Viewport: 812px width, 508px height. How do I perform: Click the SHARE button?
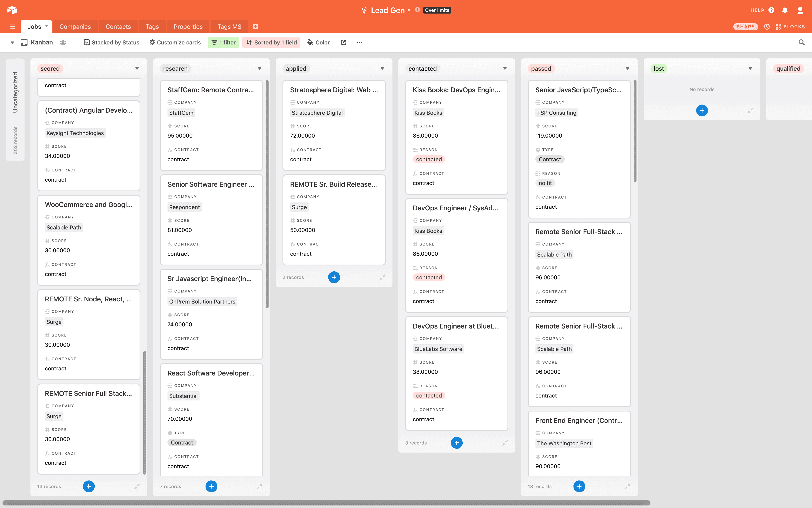tap(746, 26)
